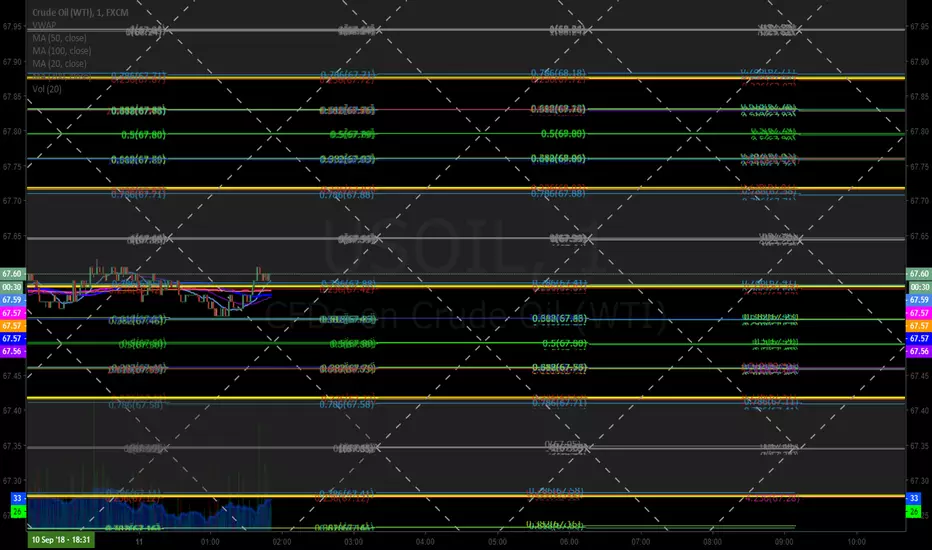Click the 67.70 price on left scale
This screenshot has width=932, height=550.
click(x=12, y=201)
